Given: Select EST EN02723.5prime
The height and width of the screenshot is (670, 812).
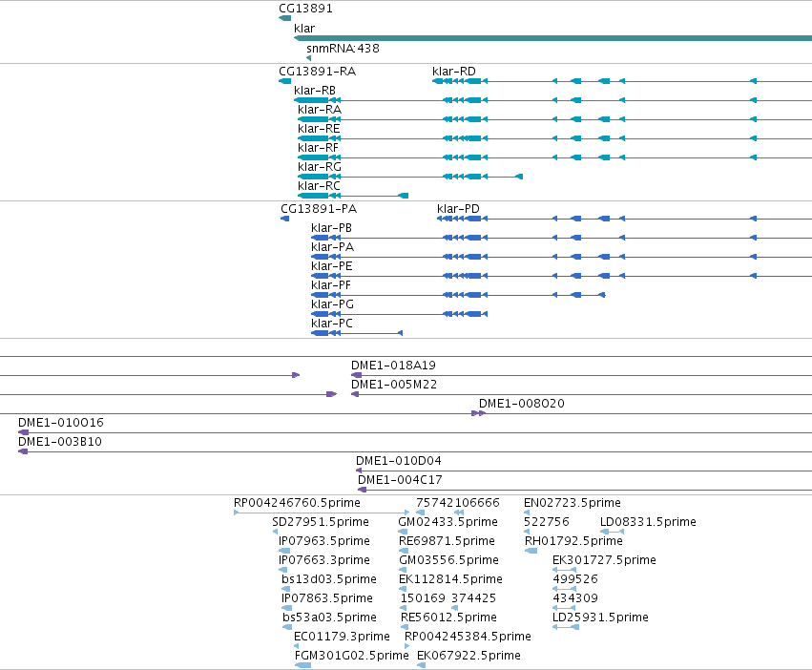Looking at the screenshot, I should point(573,503).
